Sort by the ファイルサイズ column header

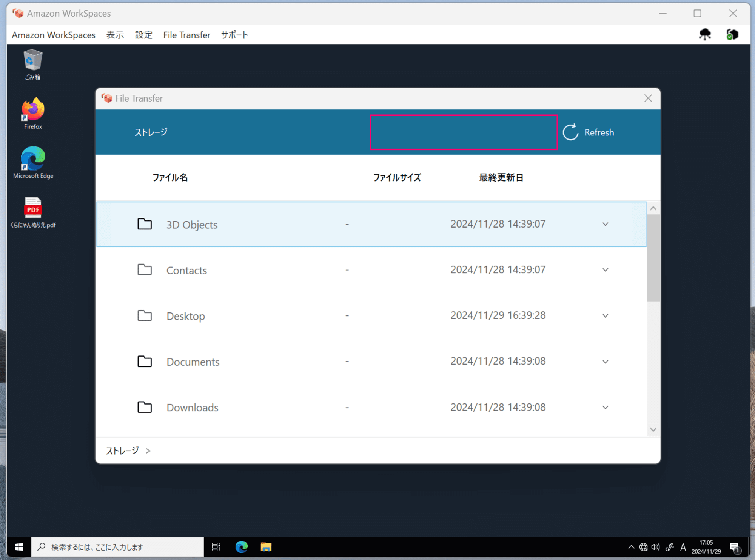pyautogui.click(x=397, y=177)
